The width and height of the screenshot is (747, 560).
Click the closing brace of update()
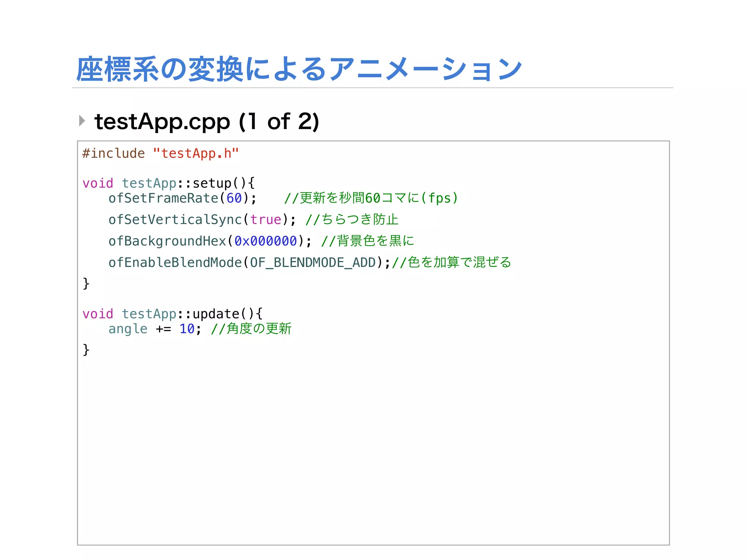(x=86, y=350)
